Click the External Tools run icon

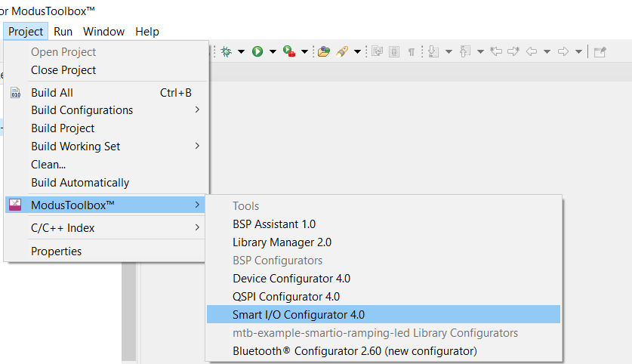[289, 51]
